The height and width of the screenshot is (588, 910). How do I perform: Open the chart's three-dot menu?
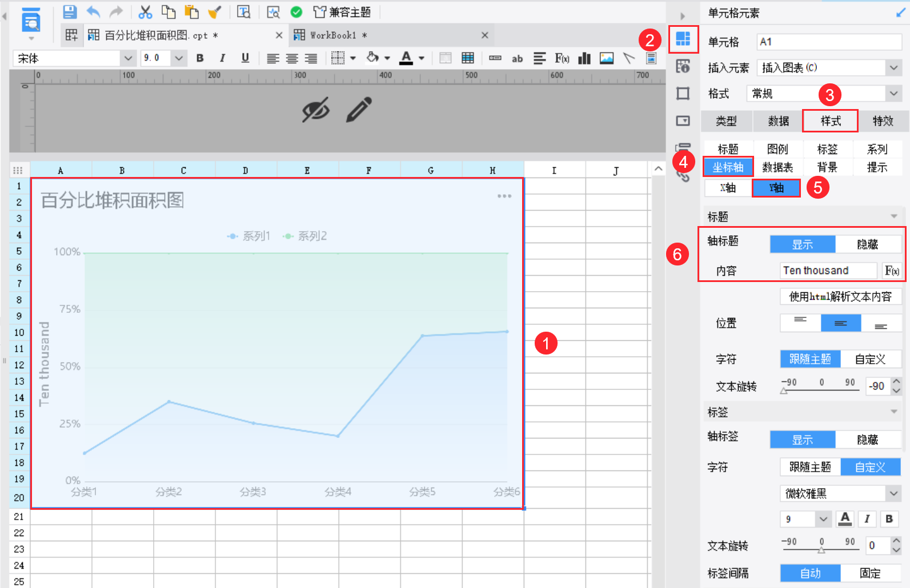pyautogui.click(x=504, y=196)
